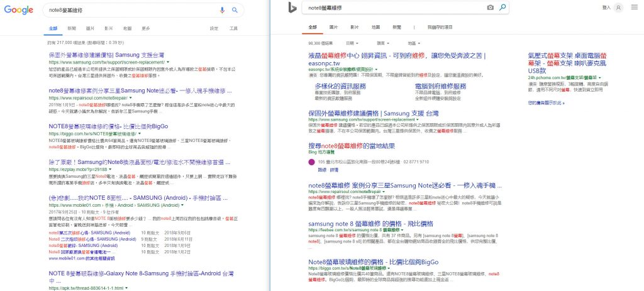Click 詳情 under Bing local result
Screen dimensions: 644x291
[334, 170]
